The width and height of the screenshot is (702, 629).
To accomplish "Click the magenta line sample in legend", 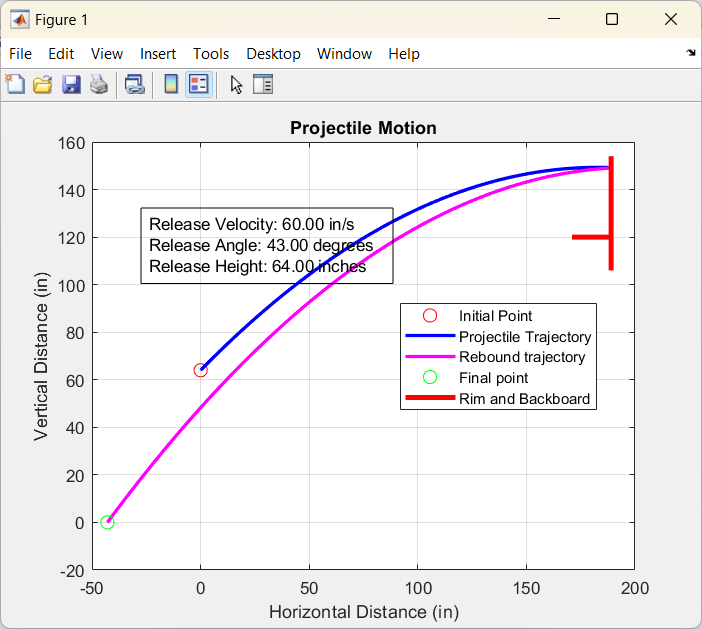I will point(430,356).
